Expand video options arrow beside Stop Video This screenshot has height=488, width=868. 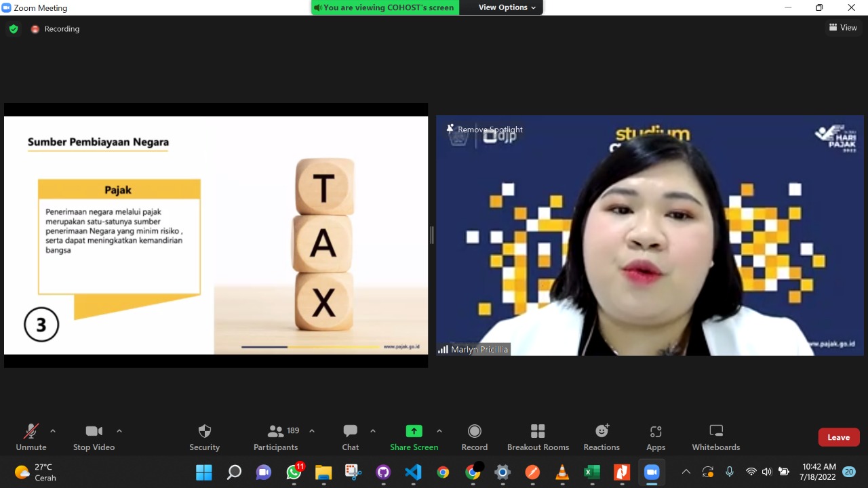119,431
